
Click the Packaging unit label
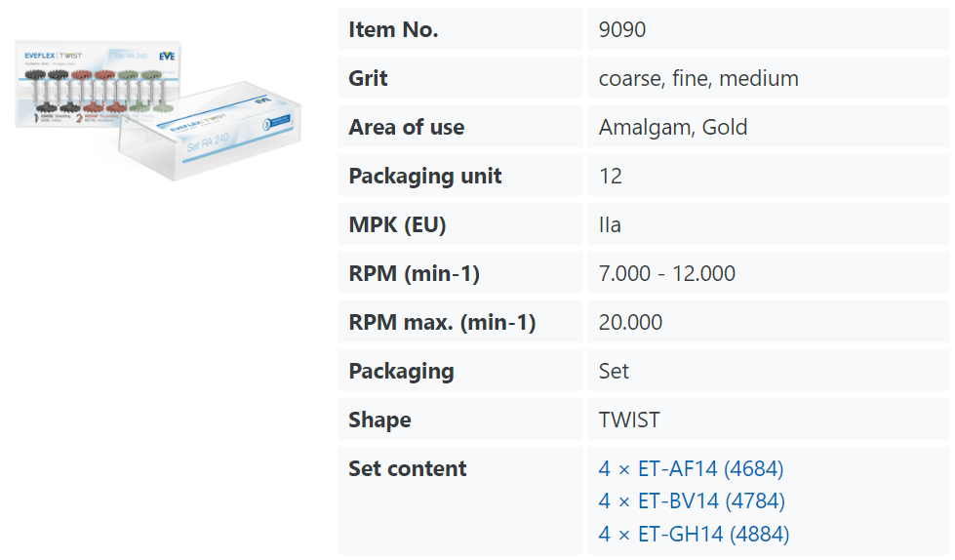coord(425,176)
